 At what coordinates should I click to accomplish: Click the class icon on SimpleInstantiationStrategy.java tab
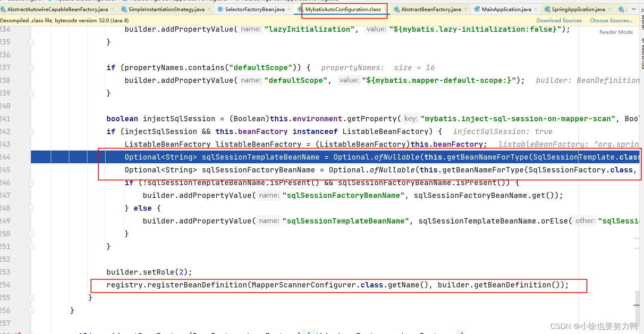coord(124,9)
